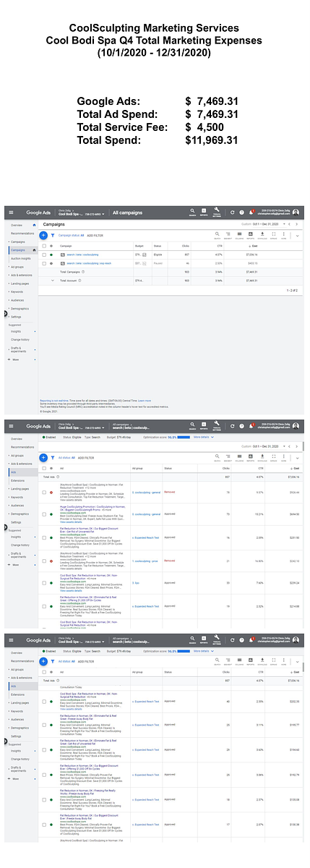The image size is (310, 868).
Task: Expand the More item in the first left sidebar
Action: pyautogui.click(x=14, y=359)
